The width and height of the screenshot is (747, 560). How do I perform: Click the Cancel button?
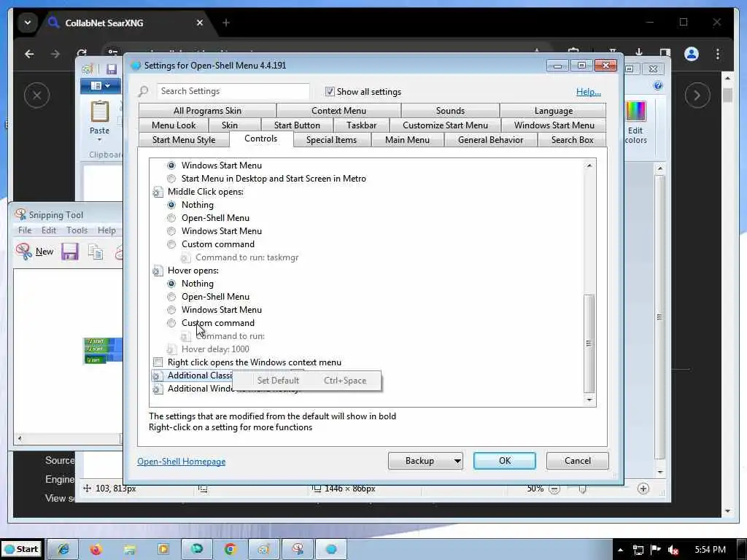[x=578, y=461]
